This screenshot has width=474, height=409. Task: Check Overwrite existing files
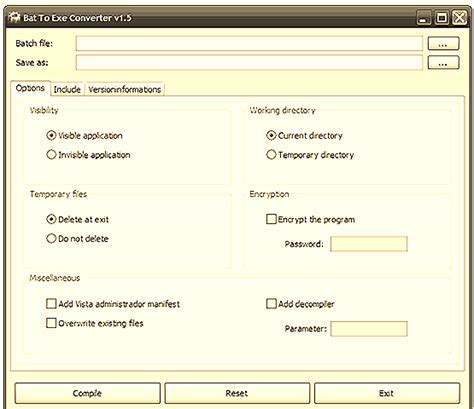pos(51,323)
